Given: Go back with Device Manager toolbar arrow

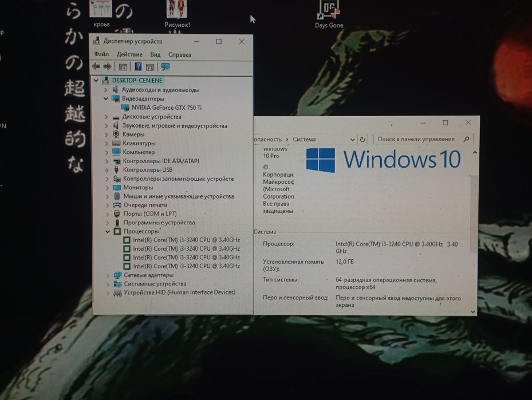Looking at the screenshot, I should pos(96,66).
